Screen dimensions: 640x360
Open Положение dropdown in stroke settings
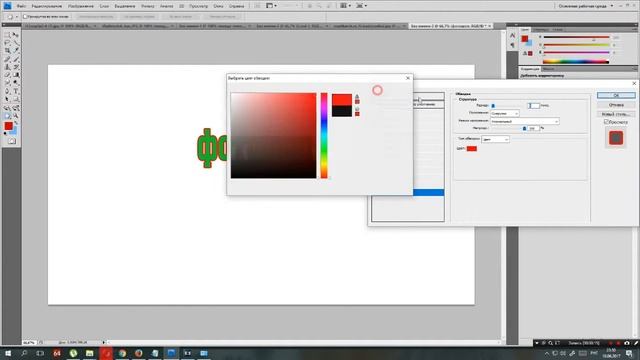(x=505, y=113)
